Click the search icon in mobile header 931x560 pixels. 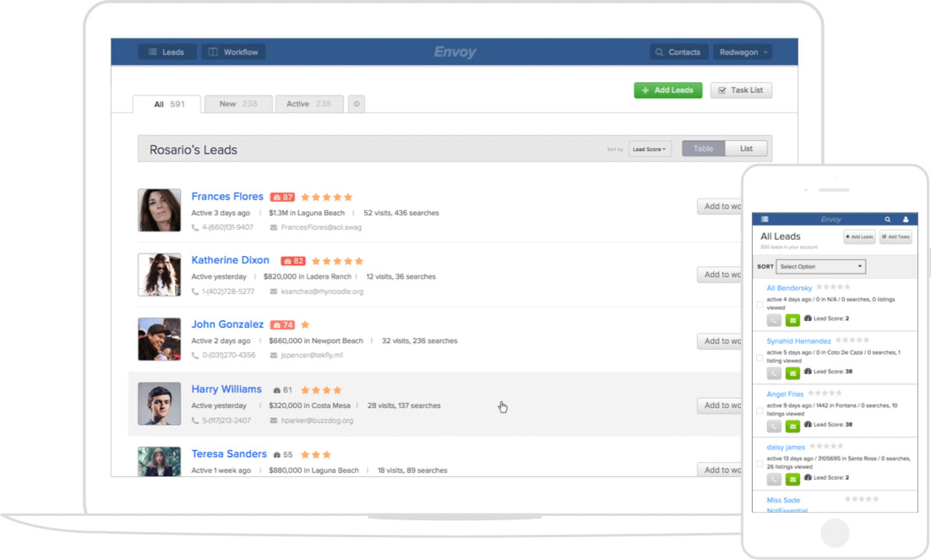[888, 220]
